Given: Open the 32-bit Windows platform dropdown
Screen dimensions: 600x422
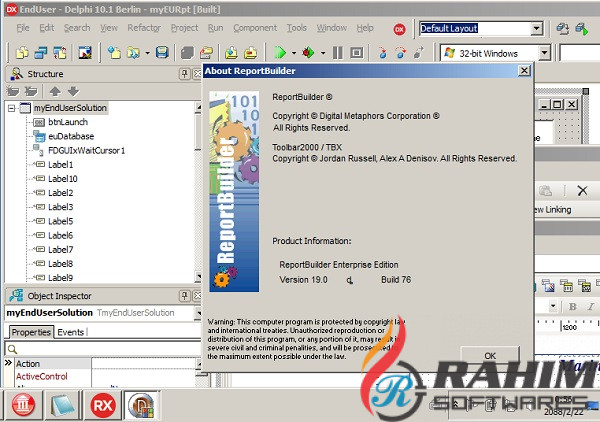Looking at the screenshot, I should (544, 53).
